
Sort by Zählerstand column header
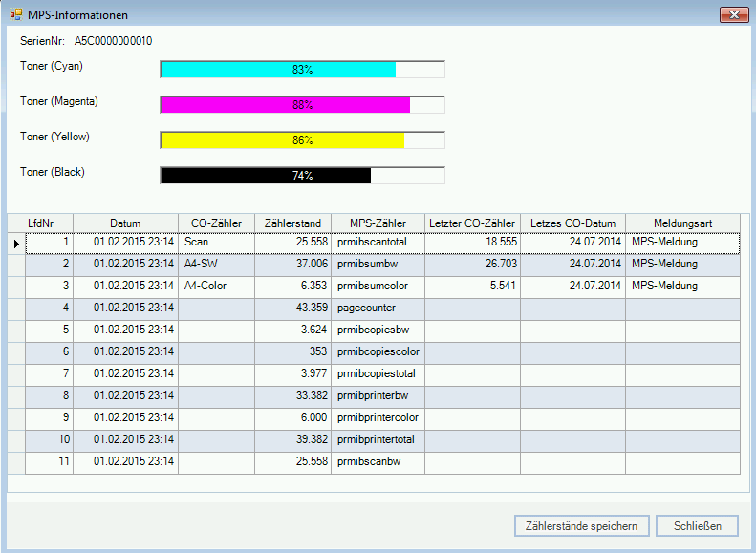pyautogui.click(x=292, y=223)
